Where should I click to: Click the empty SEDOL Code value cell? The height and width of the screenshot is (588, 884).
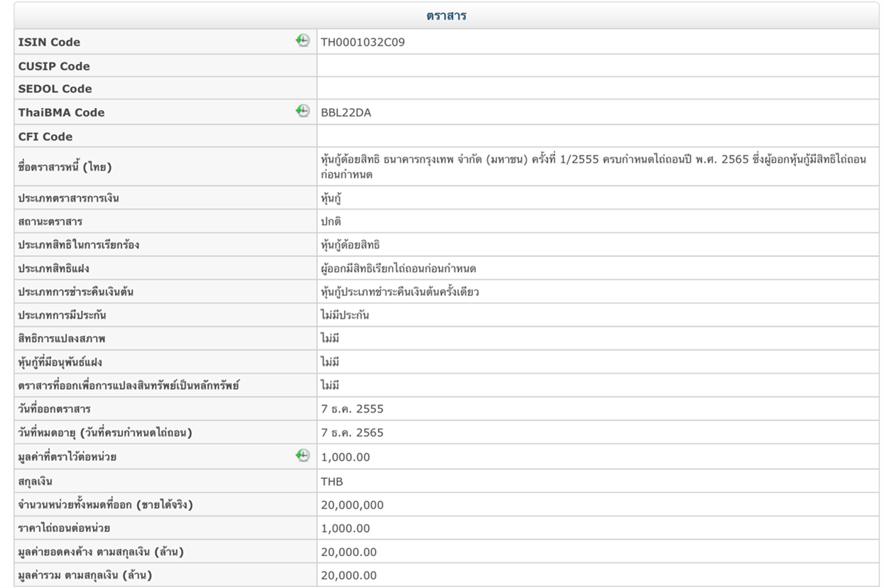point(596,89)
